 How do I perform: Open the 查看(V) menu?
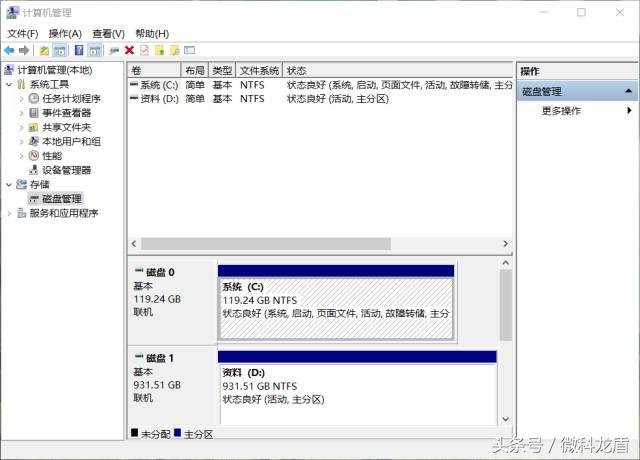109,34
